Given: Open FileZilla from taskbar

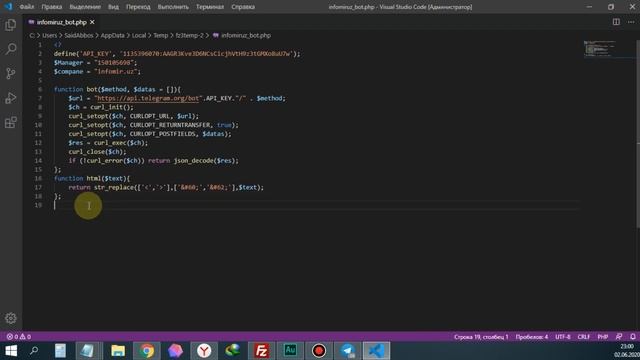Looking at the screenshot, I should (261, 351).
